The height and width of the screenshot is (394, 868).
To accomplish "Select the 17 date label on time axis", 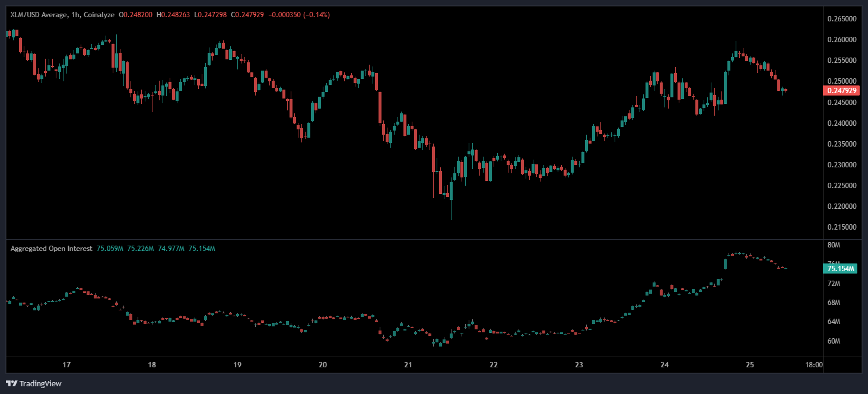I will click(x=66, y=365).
